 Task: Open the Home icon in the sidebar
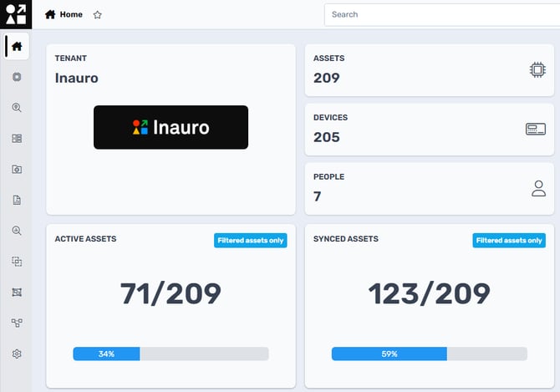click(x=17, y=46)
